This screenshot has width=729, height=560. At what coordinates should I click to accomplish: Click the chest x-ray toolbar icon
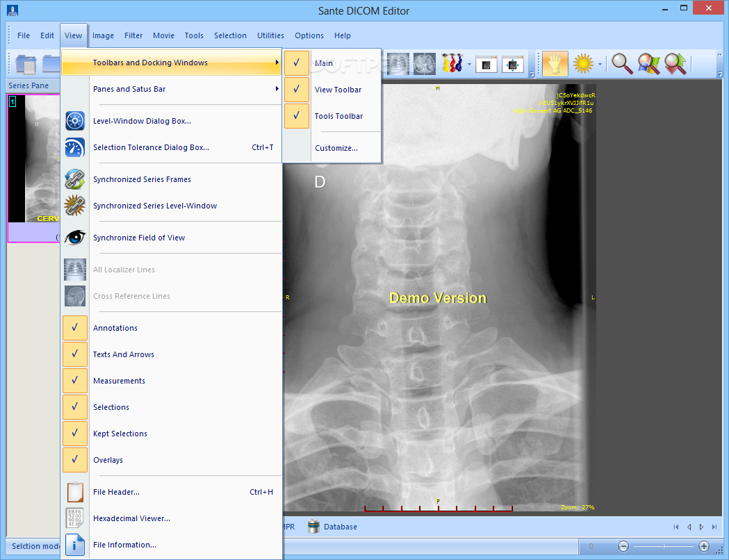(x=398, y=64)
